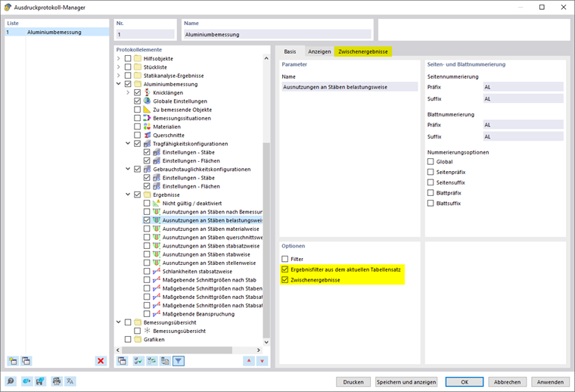Collapse the Aluminiumbemessung tree node

pos(119,84)
